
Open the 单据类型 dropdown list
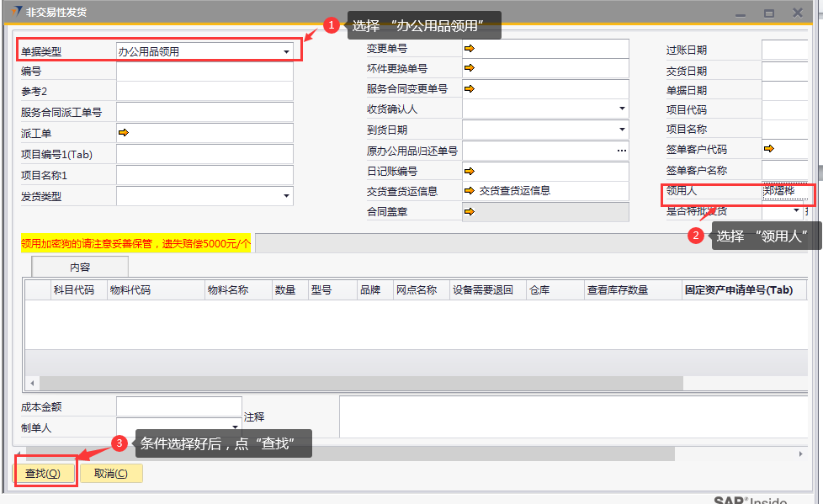point(286,52)
